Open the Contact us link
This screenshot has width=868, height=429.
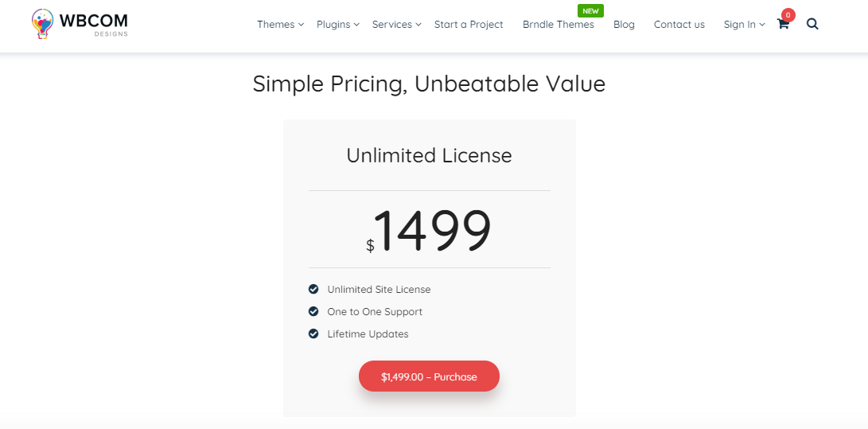[679, 25]
